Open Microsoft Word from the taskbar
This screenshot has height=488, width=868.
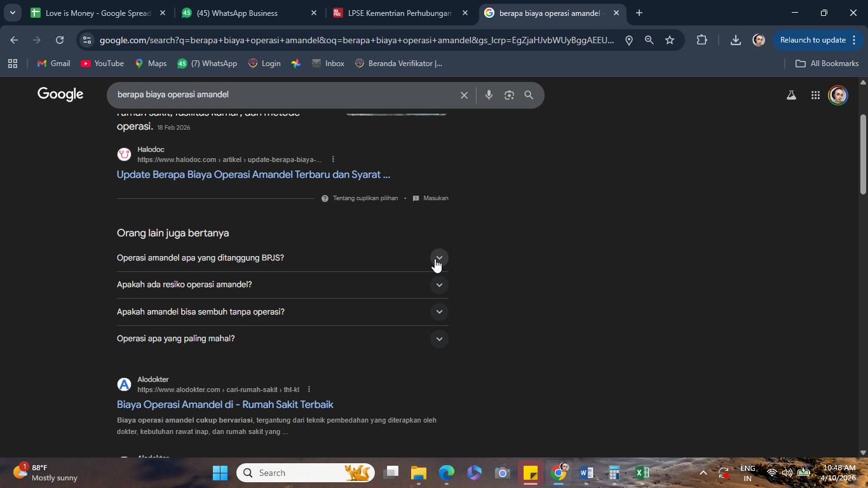(x=587, y=473)
